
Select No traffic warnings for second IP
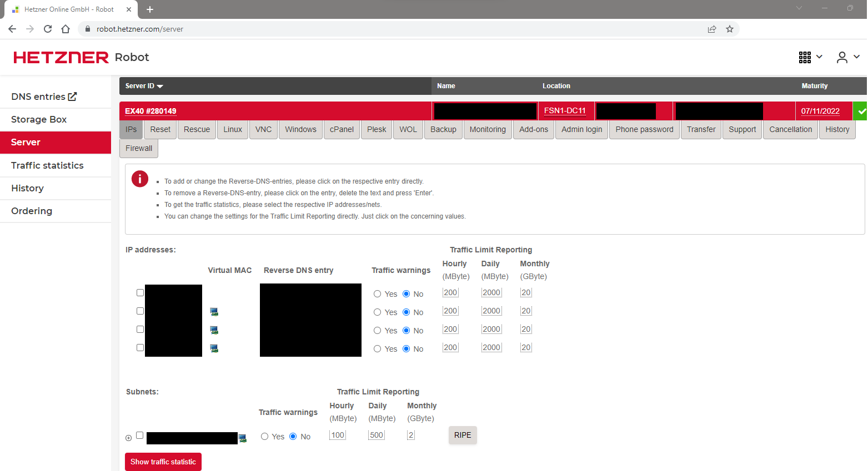[406, 312]
